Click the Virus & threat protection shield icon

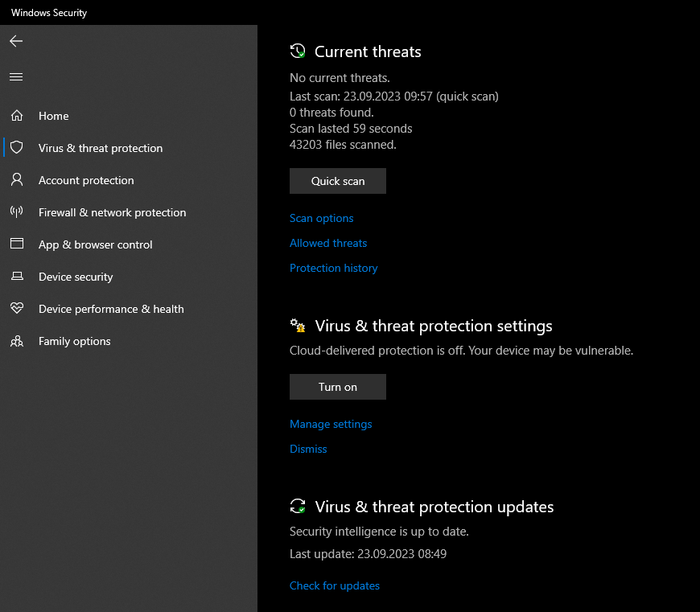[17, 148]
